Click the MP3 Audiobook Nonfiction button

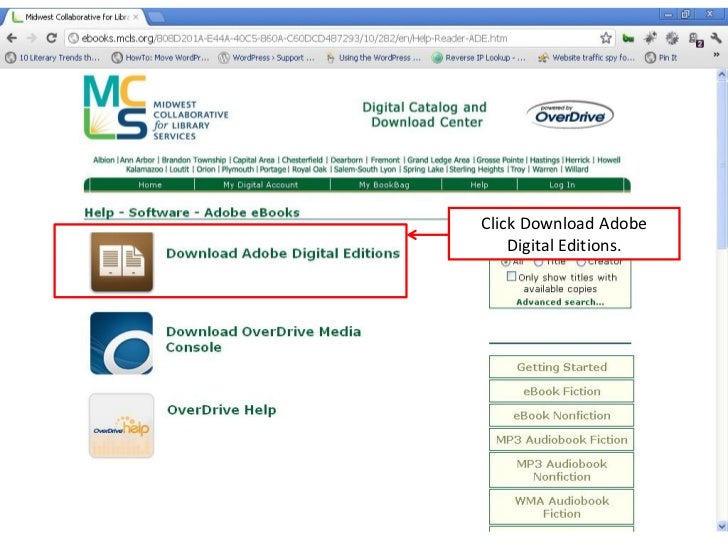(x=561, y=470)
